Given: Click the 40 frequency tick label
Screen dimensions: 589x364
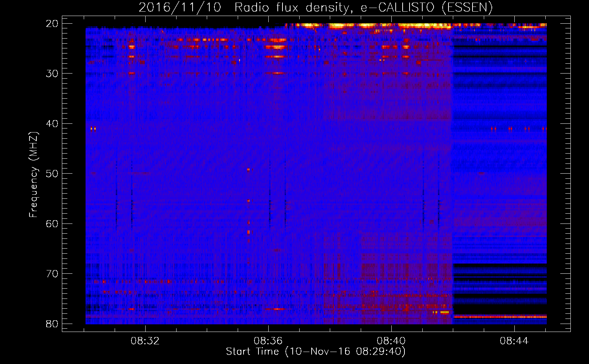Looking at the screenshot, I should click(x=52, y=124).
